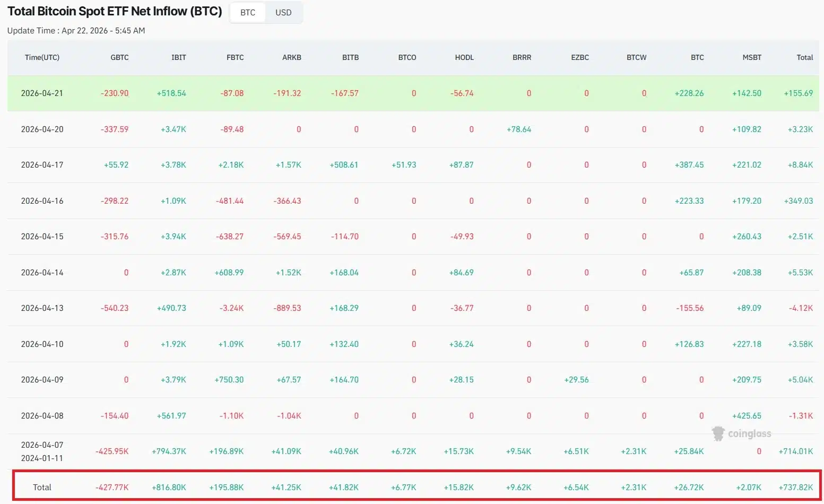Click the Total row label at bottom
Screen dimensions: 824x504
[42, 487]
